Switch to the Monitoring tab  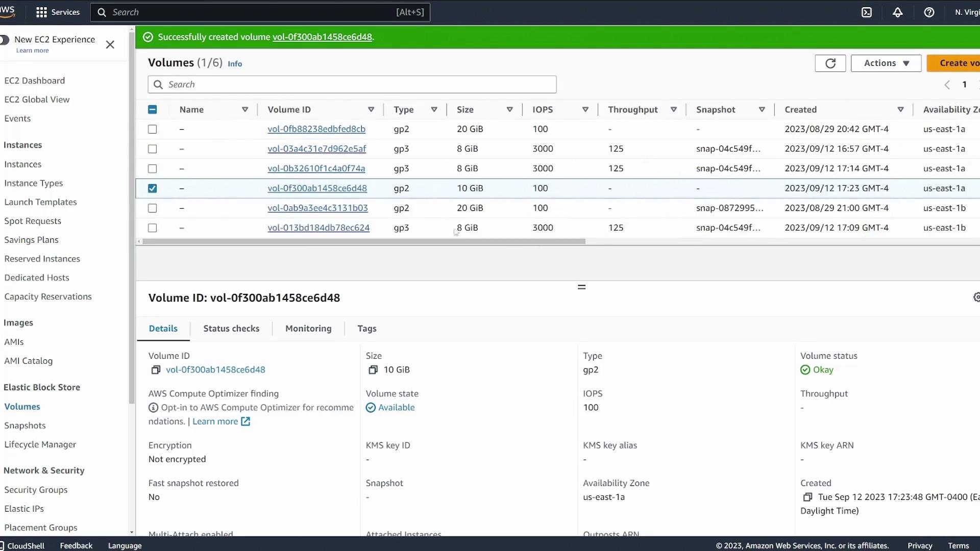tap(308, 329)
